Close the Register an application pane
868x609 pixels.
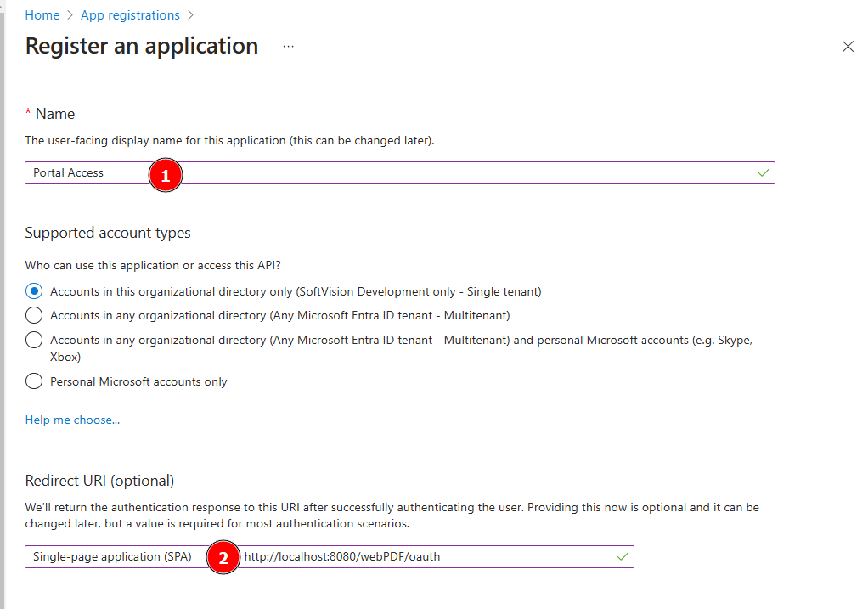click(848, 47)
